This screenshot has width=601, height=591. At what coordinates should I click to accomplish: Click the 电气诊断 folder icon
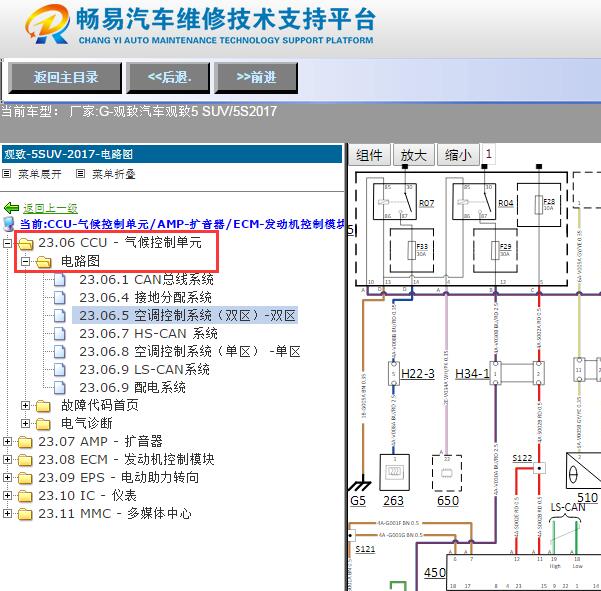point(44,424)
